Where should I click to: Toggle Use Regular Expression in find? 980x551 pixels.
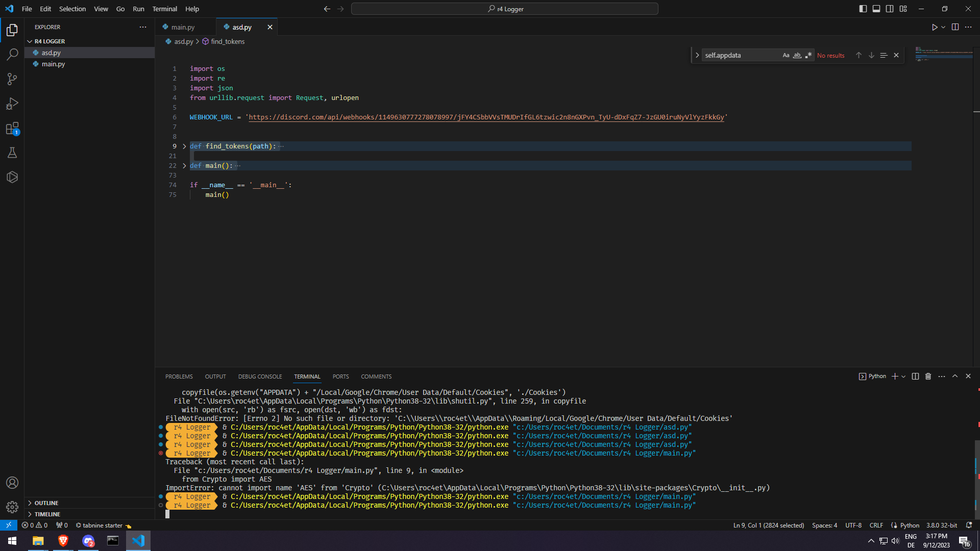[808, 55]
